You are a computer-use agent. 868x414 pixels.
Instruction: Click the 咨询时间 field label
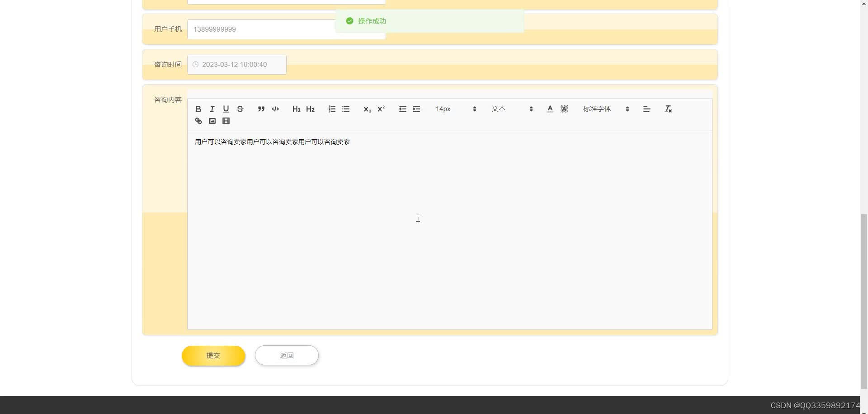click(168, 65)
